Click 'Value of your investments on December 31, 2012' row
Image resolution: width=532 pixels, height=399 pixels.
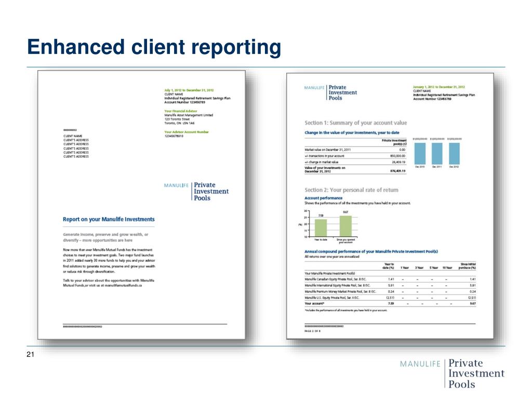point(355,169)
